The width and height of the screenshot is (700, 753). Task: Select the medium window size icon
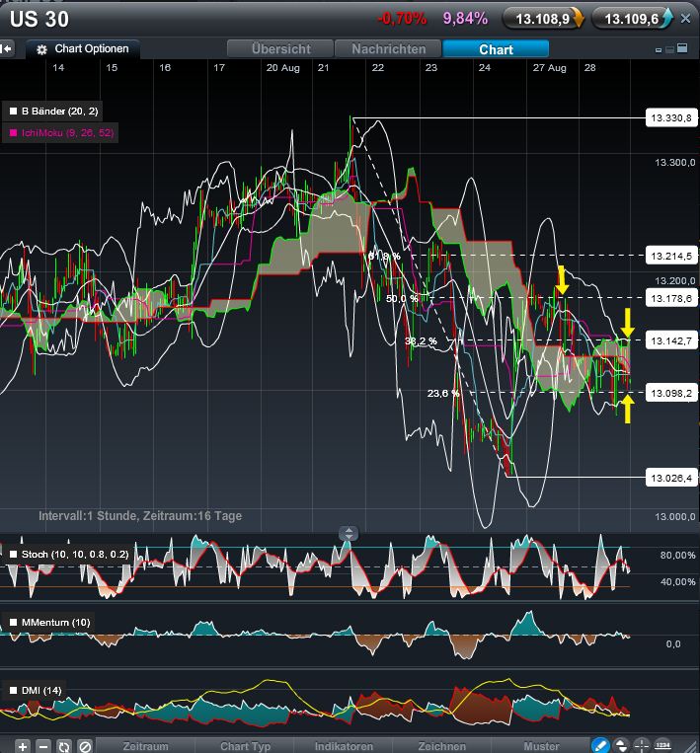coord(669,49)
